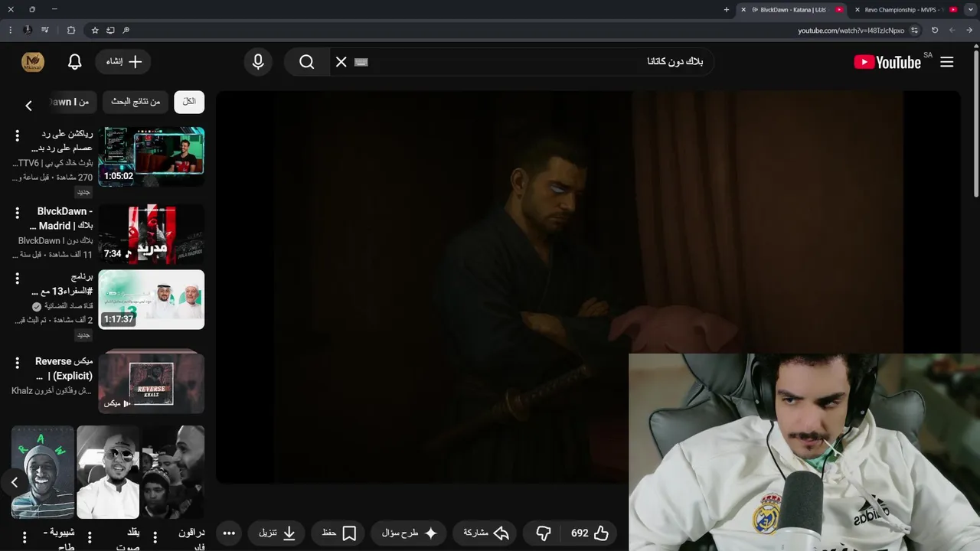
Task: Open the media controls icon in Chrome toolbar
Action: point(45,31)
